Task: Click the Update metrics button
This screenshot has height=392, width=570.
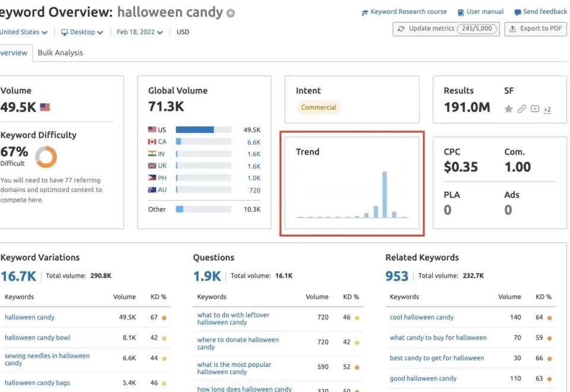Action: (x=446, y=28)
